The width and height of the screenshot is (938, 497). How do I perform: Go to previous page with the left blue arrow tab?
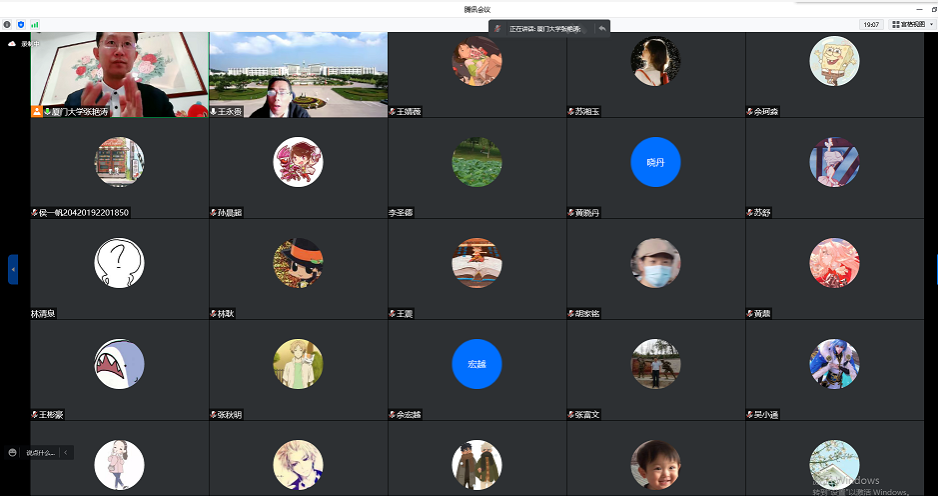click(13, 270)
